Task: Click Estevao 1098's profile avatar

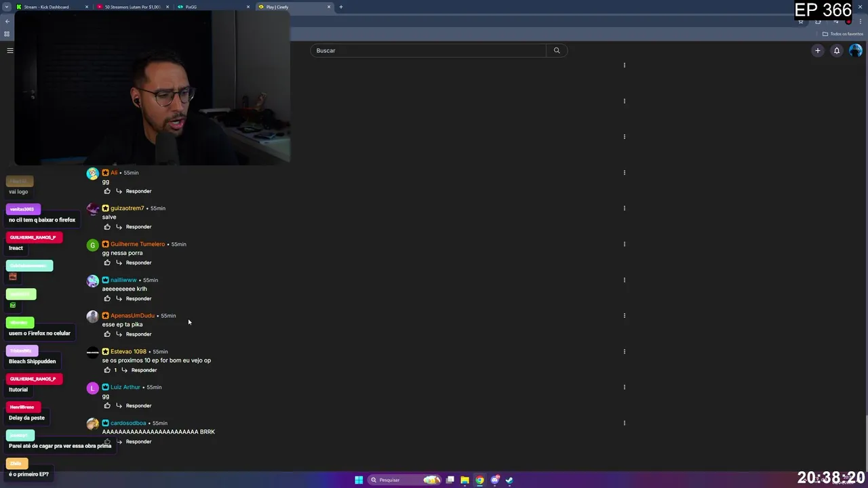Action: pos(93,352)
